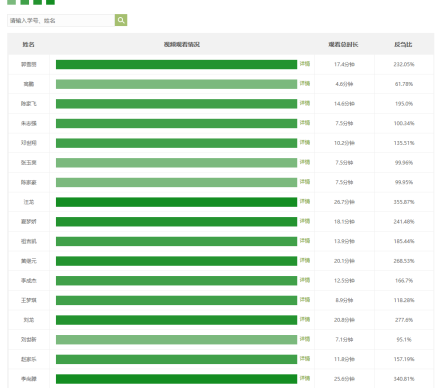This screenshot has width=439, height=388.
Task: Click the 反刍比 column header
Action: pyautogui.click(x=403, y=44)
